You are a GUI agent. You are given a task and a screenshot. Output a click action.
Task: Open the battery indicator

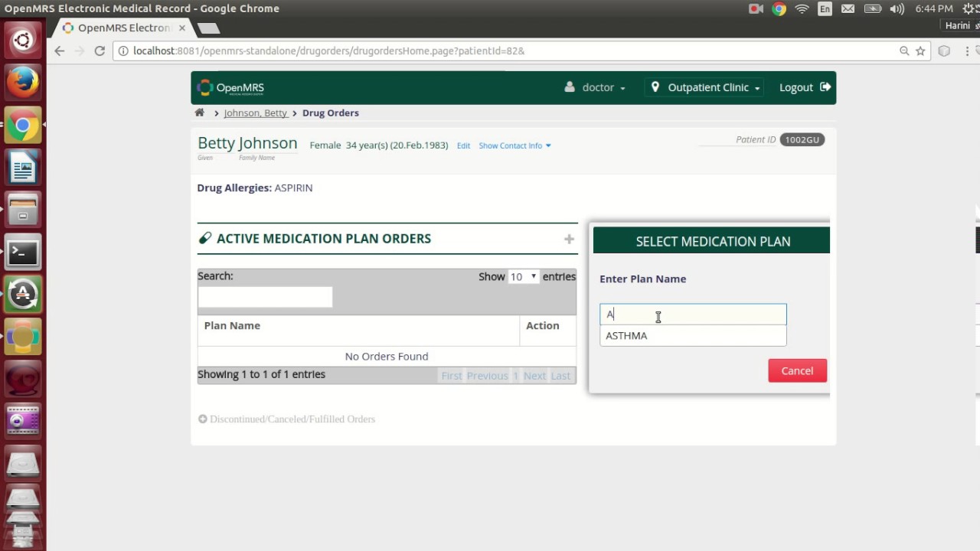pyautogui.click(x=872, y=9)
